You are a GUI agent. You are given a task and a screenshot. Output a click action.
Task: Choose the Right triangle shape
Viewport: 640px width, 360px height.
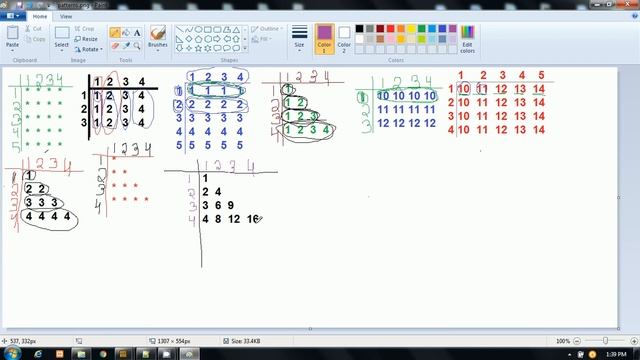(x=179, y=39)
